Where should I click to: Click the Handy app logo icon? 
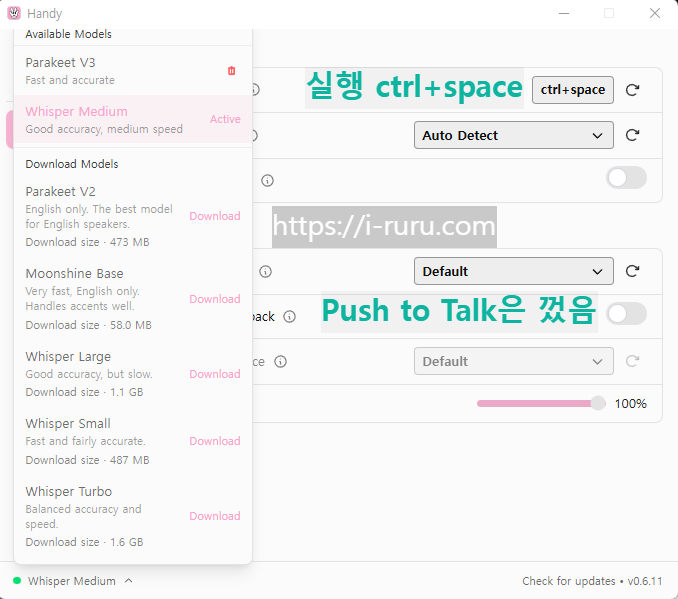14,13
